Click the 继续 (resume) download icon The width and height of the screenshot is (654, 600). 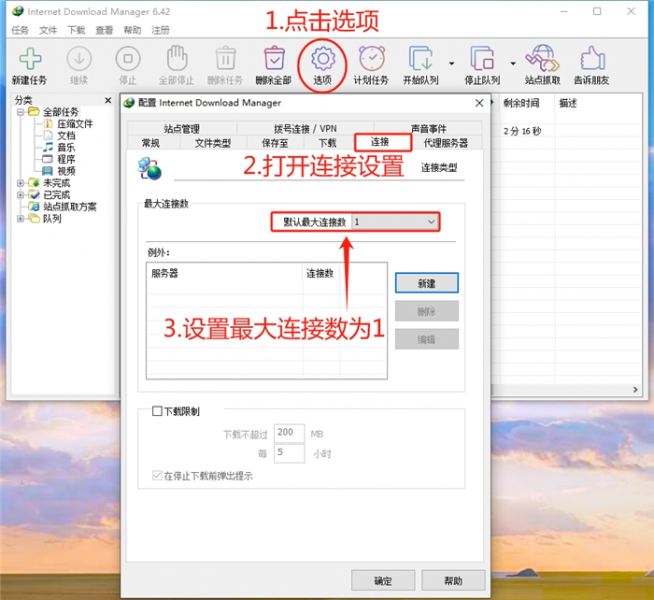[x=79, y=59]
